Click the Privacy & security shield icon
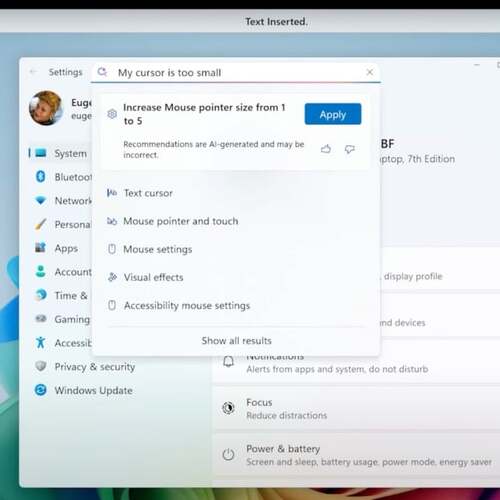Image resolution: width=500 pixels, height=500 pixels. click(x=40, y=366)
